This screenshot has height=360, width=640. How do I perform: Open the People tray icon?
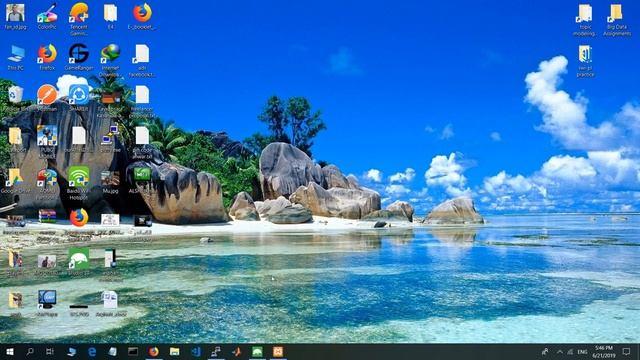point(545,351)
